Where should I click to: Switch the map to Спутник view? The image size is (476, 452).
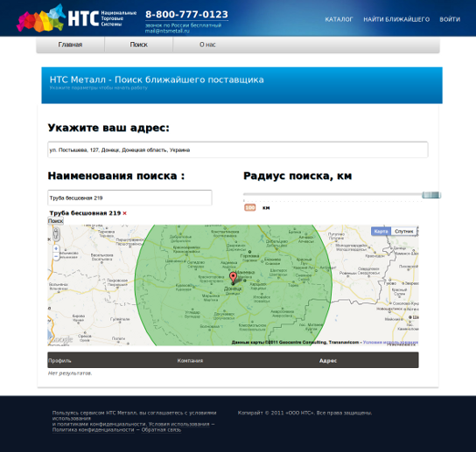click(403, 231)
